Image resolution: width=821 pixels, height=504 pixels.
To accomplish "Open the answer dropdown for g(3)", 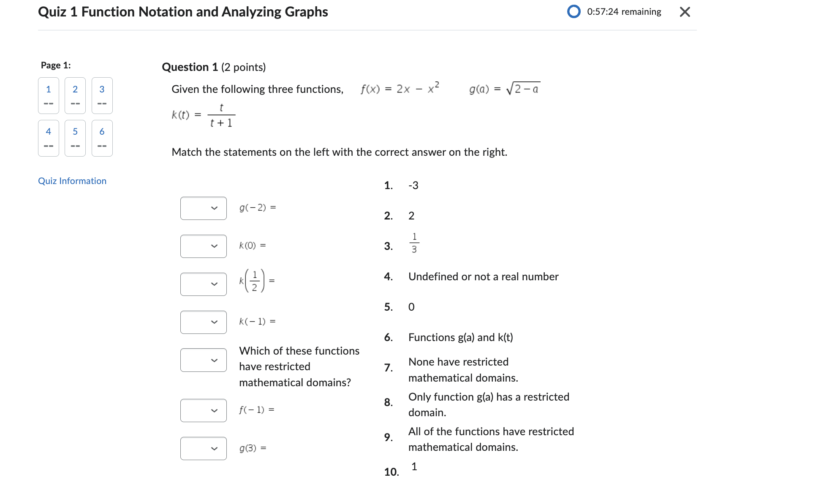I will tap(203, 448).
